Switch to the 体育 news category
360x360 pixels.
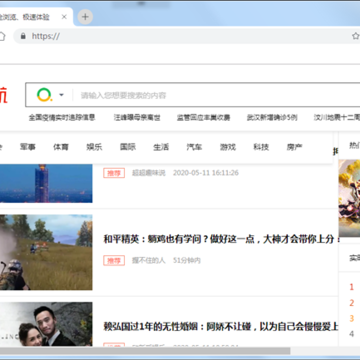(x=61, y=147)
